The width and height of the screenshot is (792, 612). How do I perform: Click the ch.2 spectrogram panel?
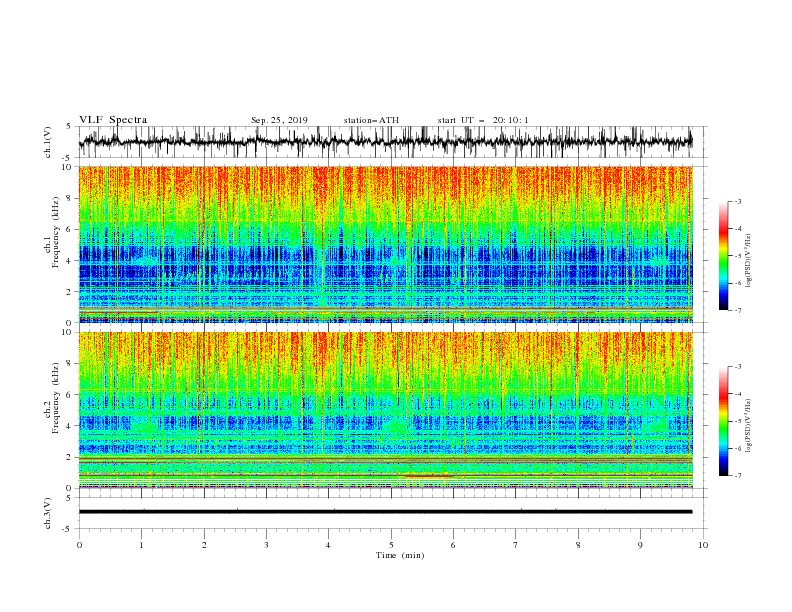pos(385,410)
